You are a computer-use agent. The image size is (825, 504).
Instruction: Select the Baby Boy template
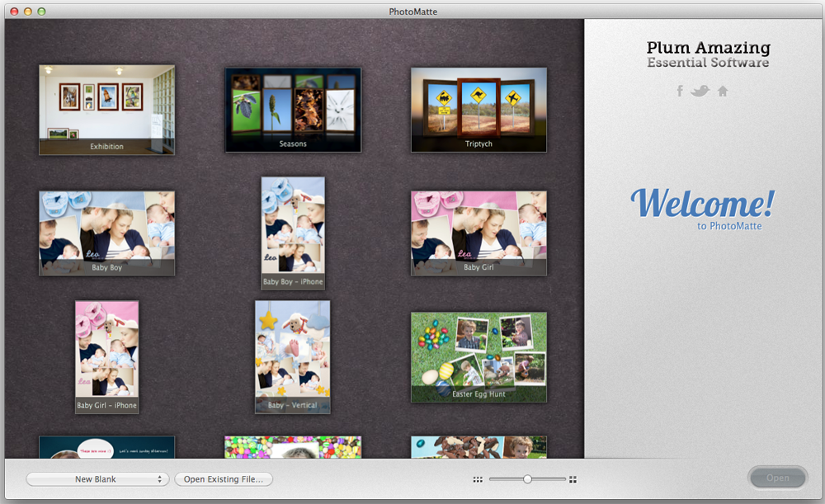click(x=106, y=233)
